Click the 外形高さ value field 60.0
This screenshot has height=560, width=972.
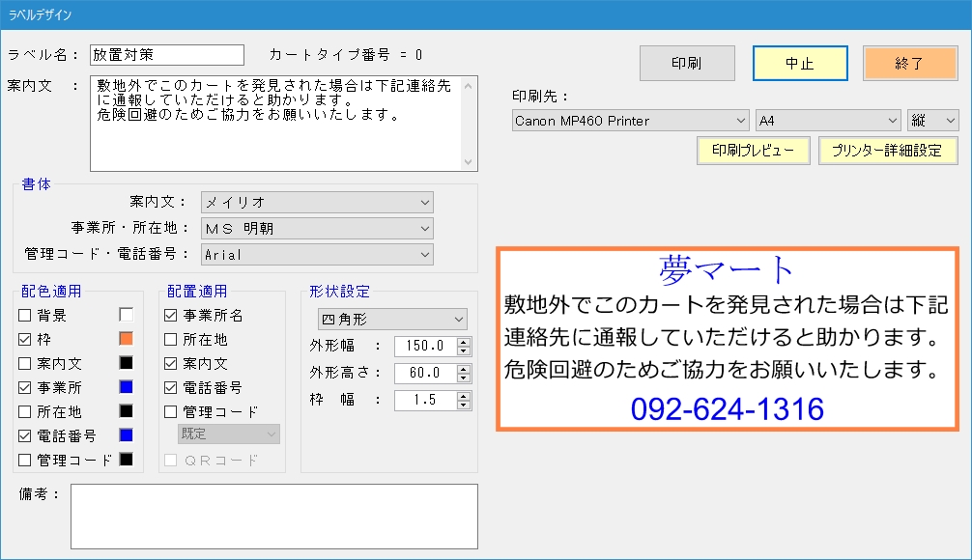tap(426, 373)
